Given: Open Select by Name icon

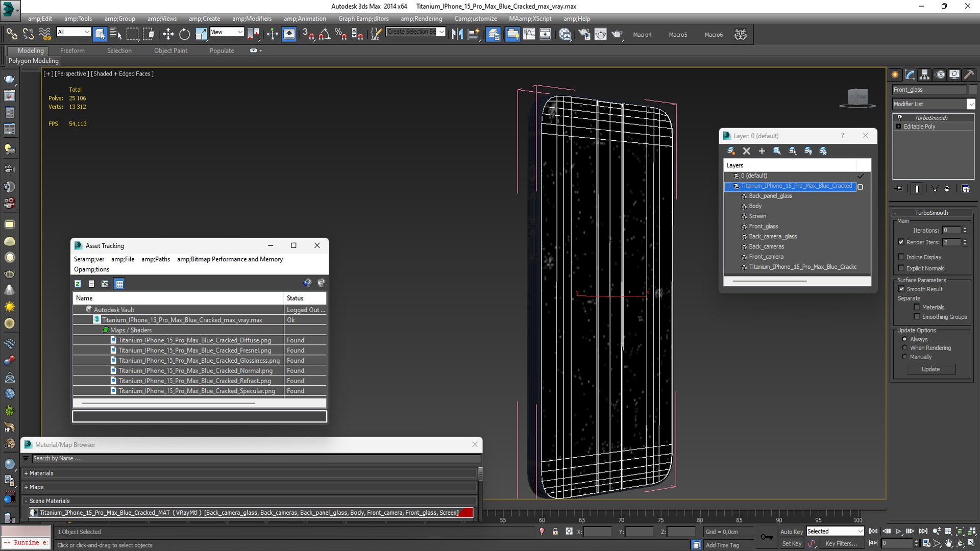Looking at the screenshot, I should pyautogui.click(x=116, y=34).
